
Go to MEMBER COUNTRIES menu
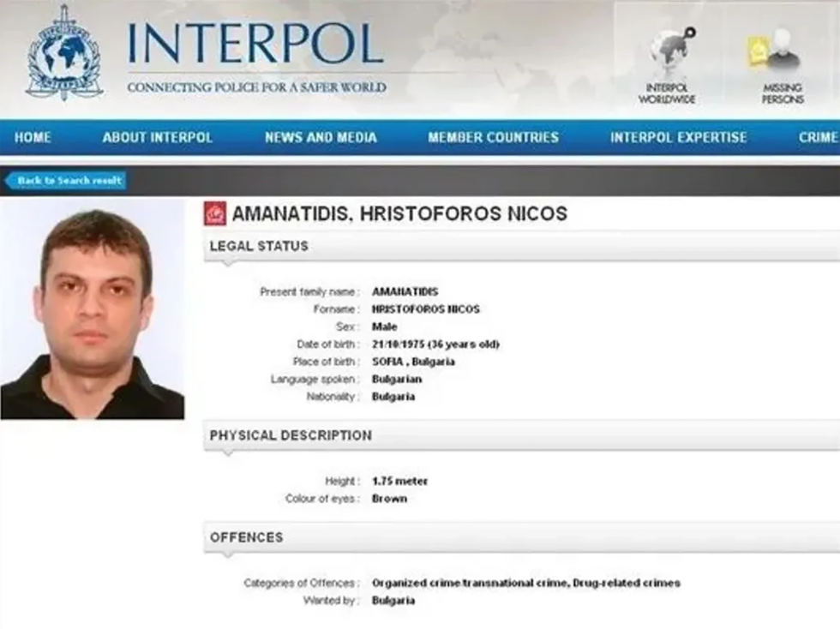tap(493, 137)
